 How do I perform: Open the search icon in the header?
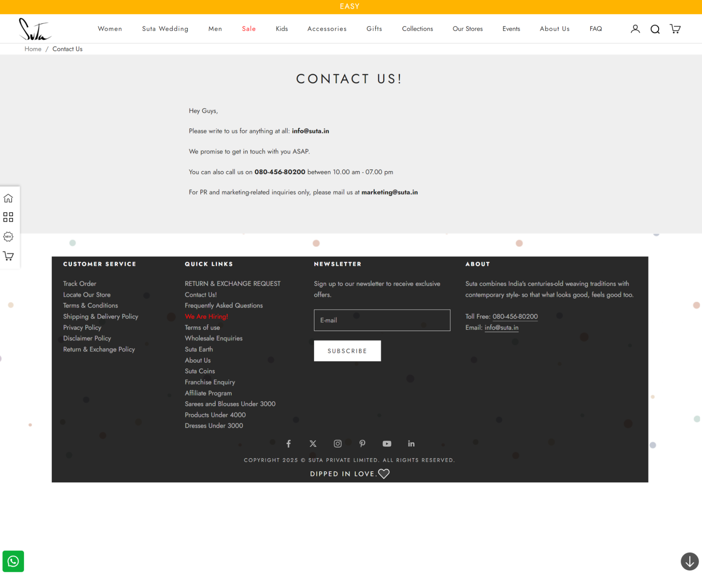pyautogui.click(x=655, y=29)
